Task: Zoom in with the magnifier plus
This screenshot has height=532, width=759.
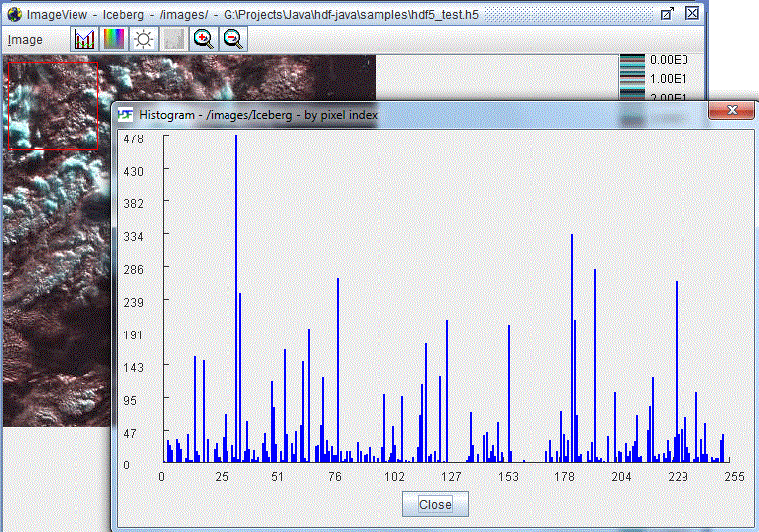Action: pos(204,39)
